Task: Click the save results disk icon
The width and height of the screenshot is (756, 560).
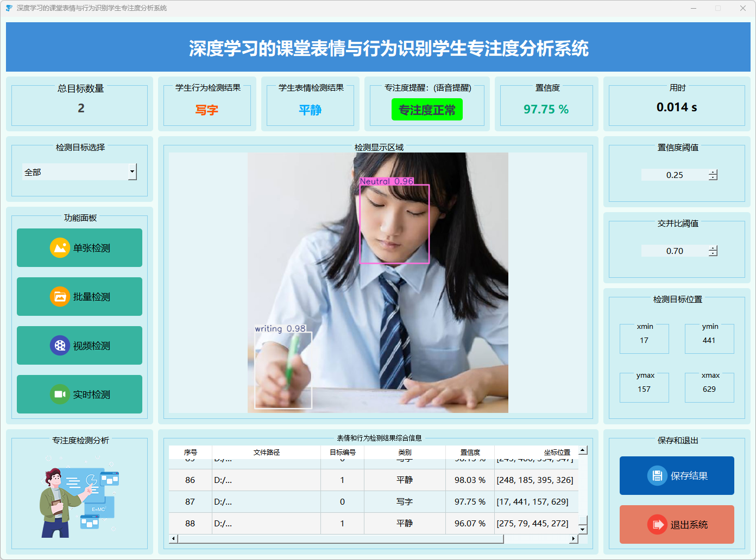Action: 657,476
